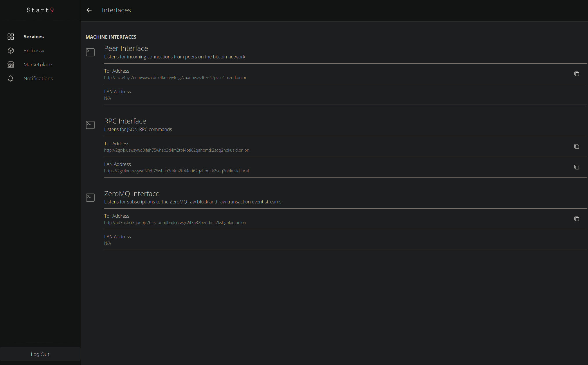588x365 pixels.
Task: Copy the Peer Interface Tor address
Action: click(x=576, y=74)
